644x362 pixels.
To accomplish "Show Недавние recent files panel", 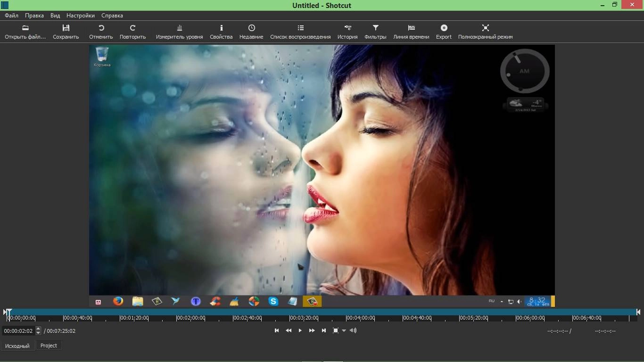I will click(251, 32).
